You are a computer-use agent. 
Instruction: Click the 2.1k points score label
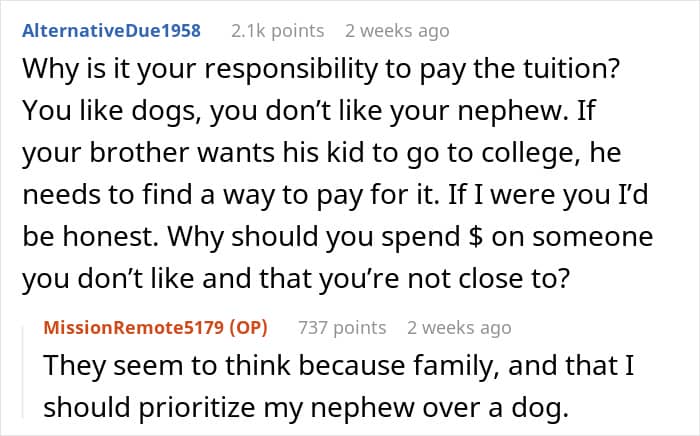pos(277,31)
